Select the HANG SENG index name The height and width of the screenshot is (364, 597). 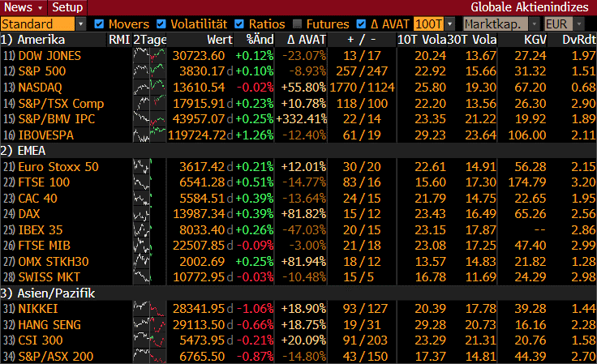pos(49,324)
